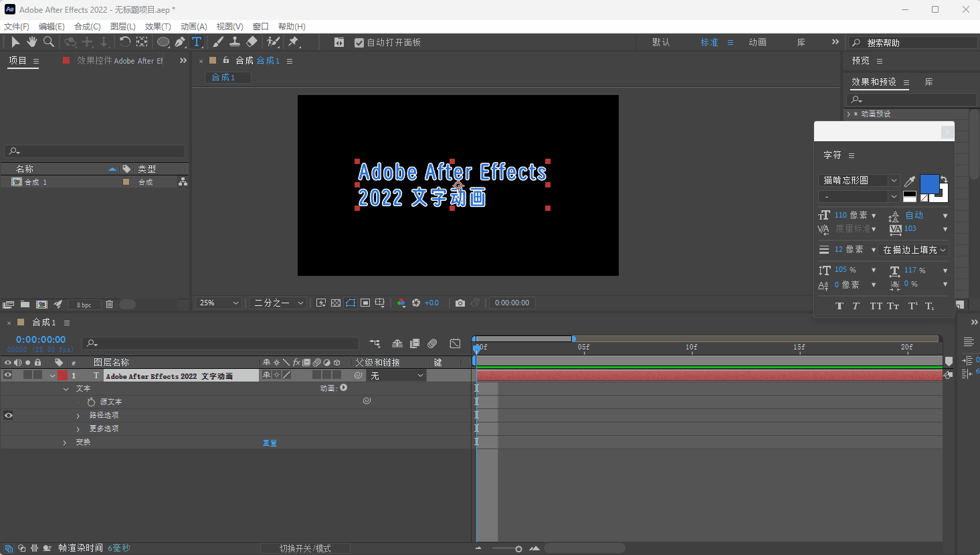Click the 8 bpc color depth button
980x555 pixels.
(x=84, y=305)
